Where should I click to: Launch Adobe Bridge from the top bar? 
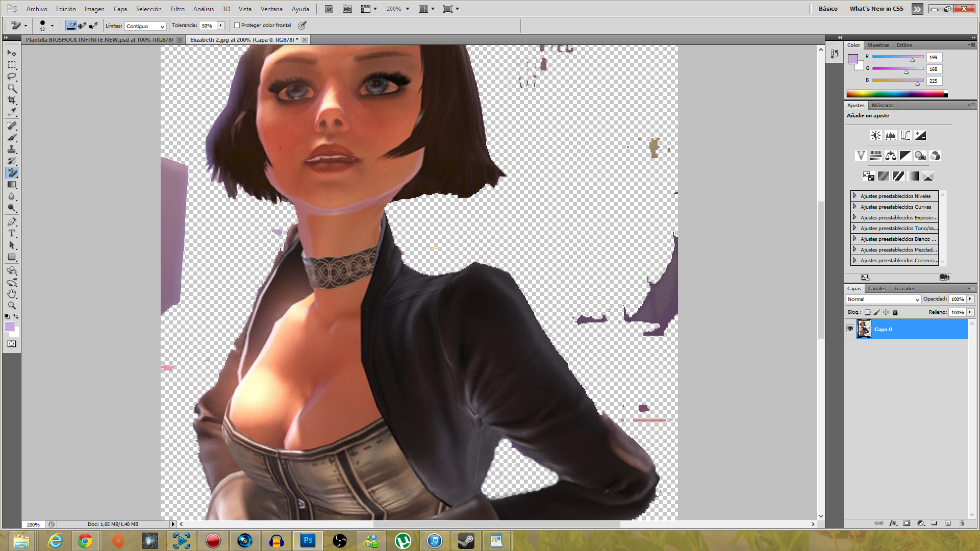[329, 9]
